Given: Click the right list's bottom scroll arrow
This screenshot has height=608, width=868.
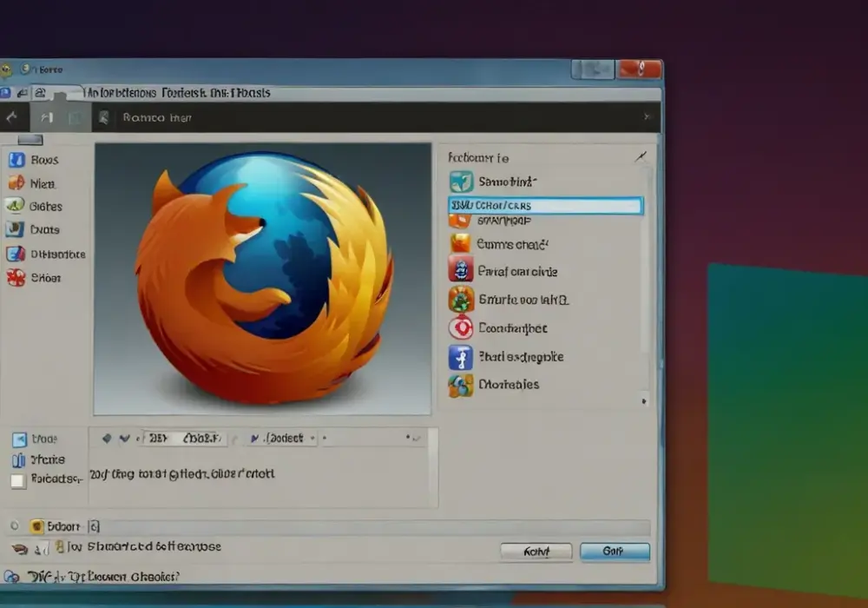Looking at the screenshot, I should (644, 401).
